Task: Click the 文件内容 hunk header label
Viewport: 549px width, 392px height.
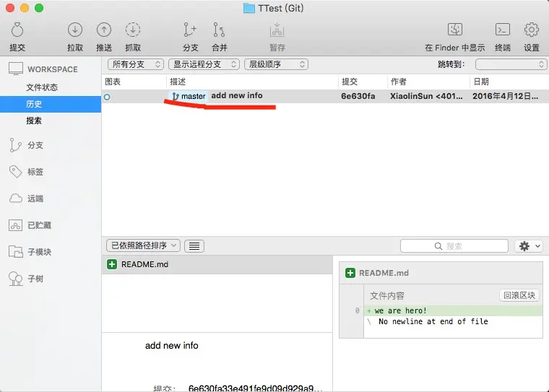Action: coord(387,296)
